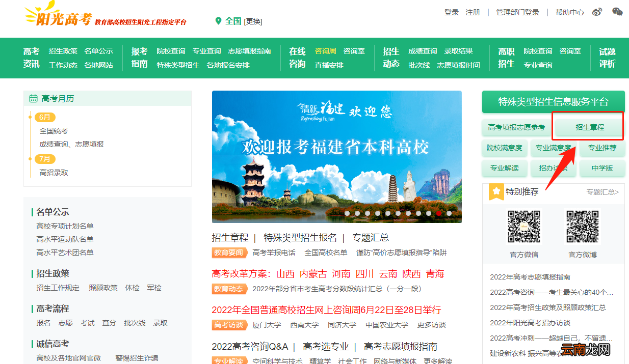The image size is (629, 364).
Task: Open 专题汇总> link in 特别推荐
Action: (x=602, y=192)
